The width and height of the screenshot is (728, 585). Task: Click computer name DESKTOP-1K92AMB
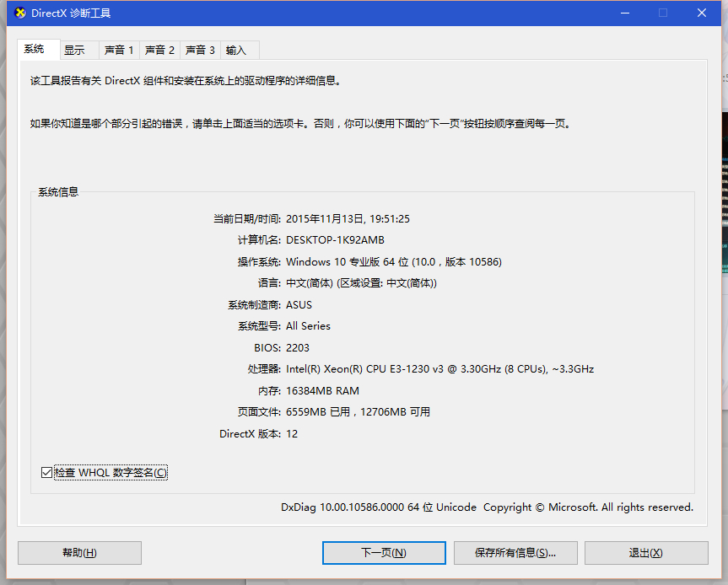(x=335, y=240)
